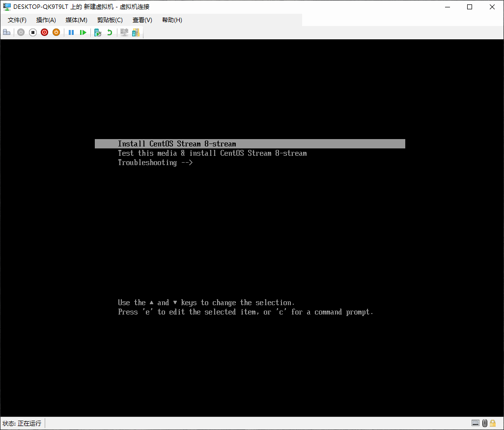Choose the Troubleshooting --> entry
504x430 pixels.
click(155, 162)
